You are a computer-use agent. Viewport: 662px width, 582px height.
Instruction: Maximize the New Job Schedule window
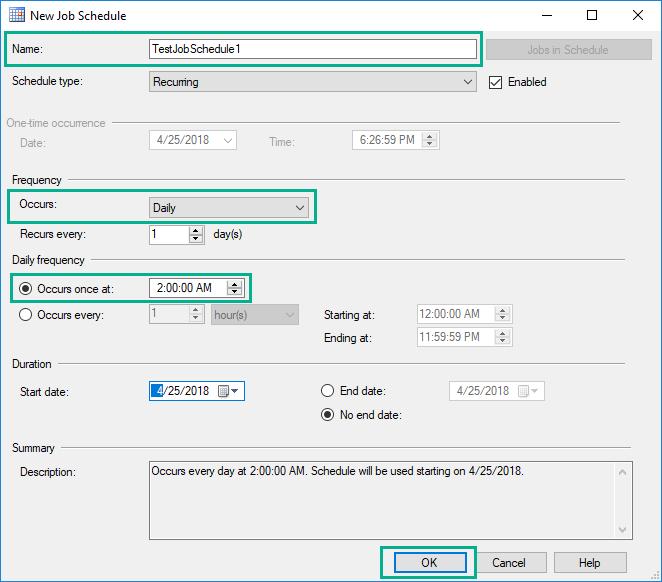point(592,15)
